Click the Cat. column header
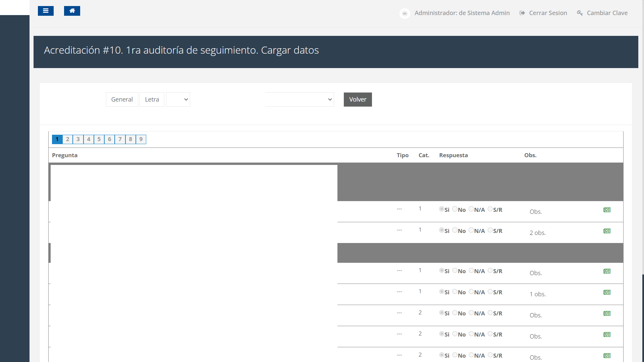This screenshot has width=644, height=362. tap(424, 155)
